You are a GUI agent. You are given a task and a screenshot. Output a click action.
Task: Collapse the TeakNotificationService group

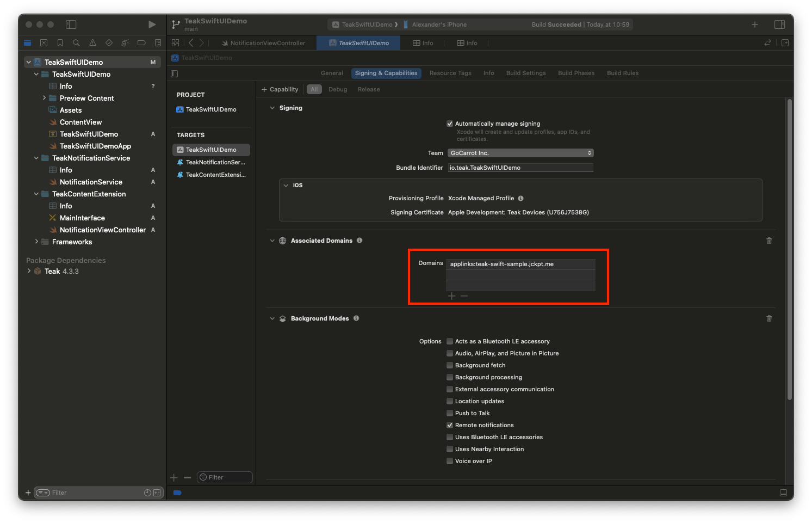tap(36, 158)
